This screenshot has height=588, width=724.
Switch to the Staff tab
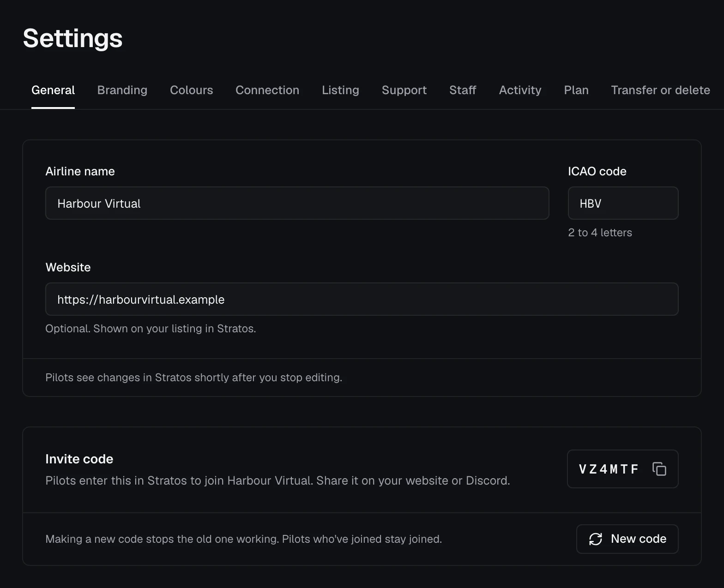tap(463, 90)
